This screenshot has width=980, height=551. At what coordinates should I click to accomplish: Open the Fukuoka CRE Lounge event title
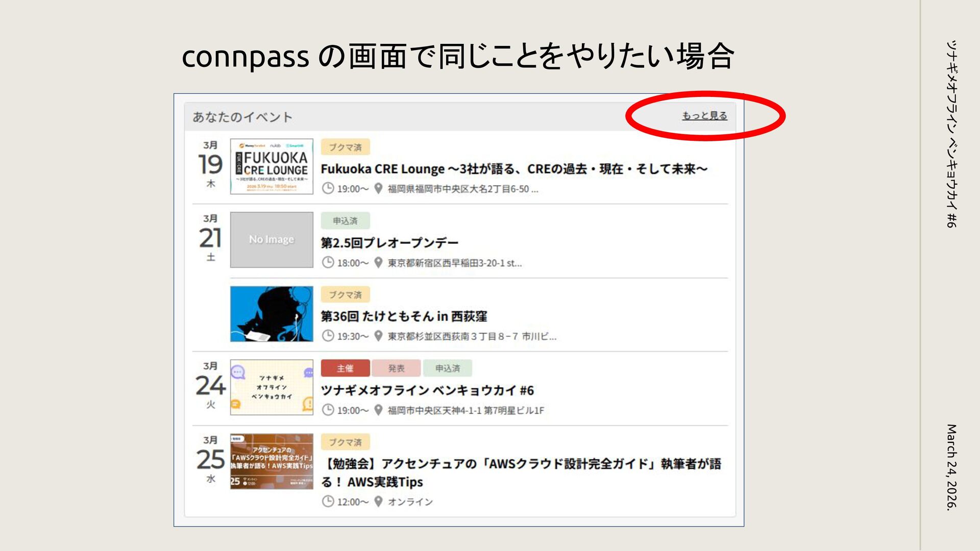pyautogui.click(x=513, y=169)
